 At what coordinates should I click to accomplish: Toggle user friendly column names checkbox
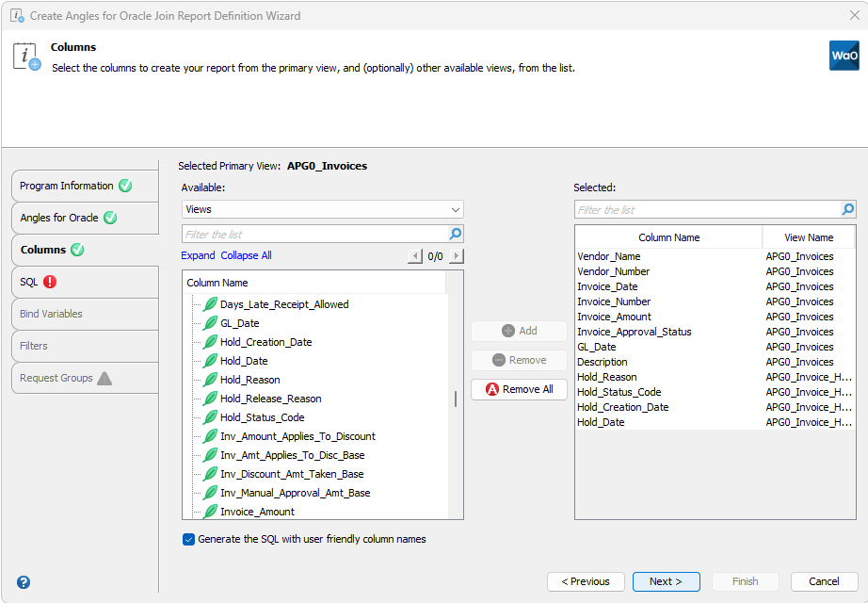coord(189,540)
